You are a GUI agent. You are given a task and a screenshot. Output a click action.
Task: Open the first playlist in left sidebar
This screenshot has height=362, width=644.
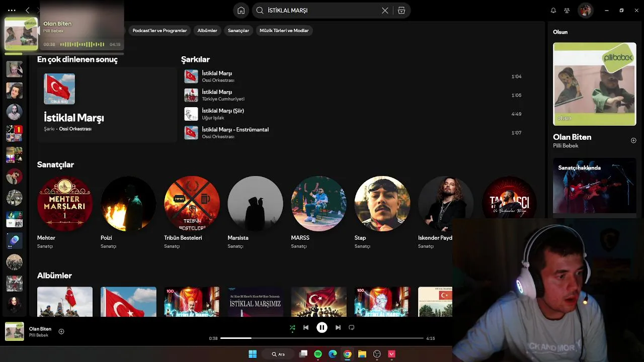click(15, 69)
